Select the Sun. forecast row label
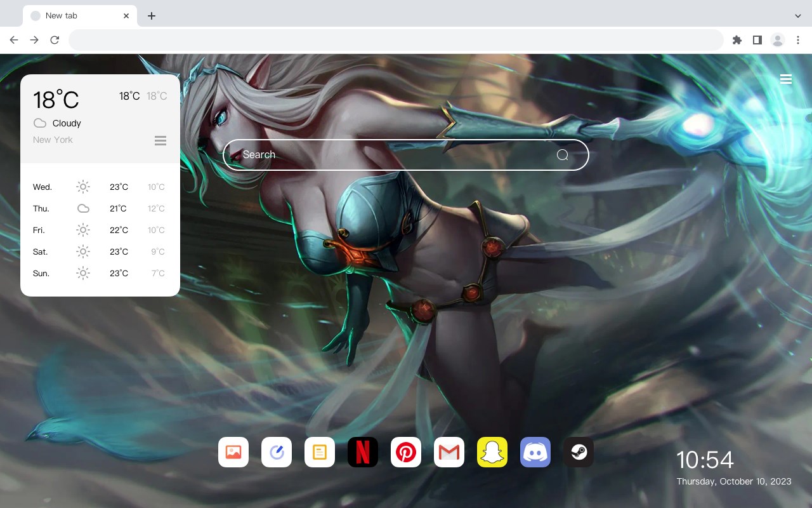Screen dimensions: 812x508 (x=41, y=273)
